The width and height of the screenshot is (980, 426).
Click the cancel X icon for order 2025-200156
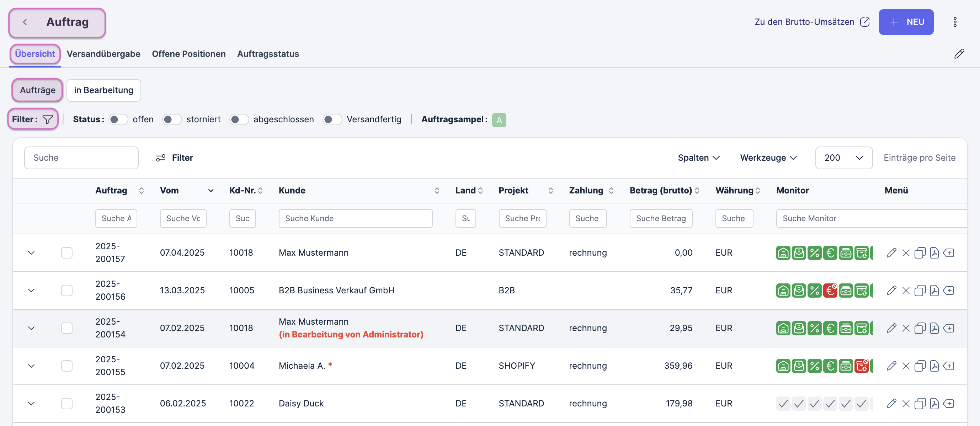point(906,290)
